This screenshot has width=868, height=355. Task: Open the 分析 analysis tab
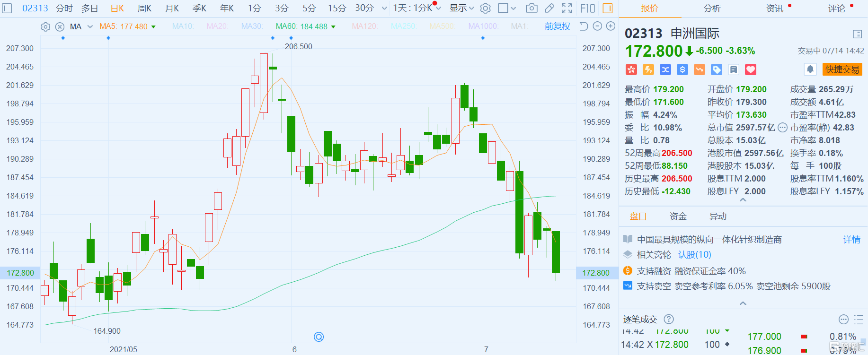click(712, 9)
